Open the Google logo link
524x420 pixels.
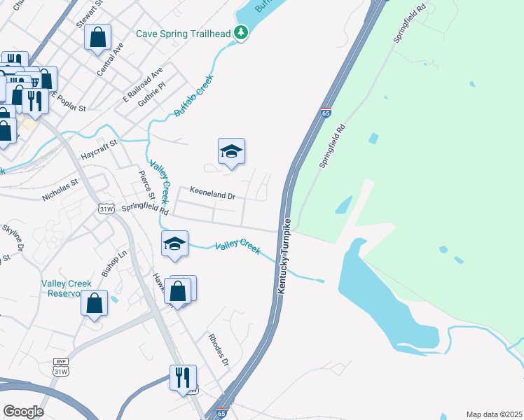click(23, 412)
